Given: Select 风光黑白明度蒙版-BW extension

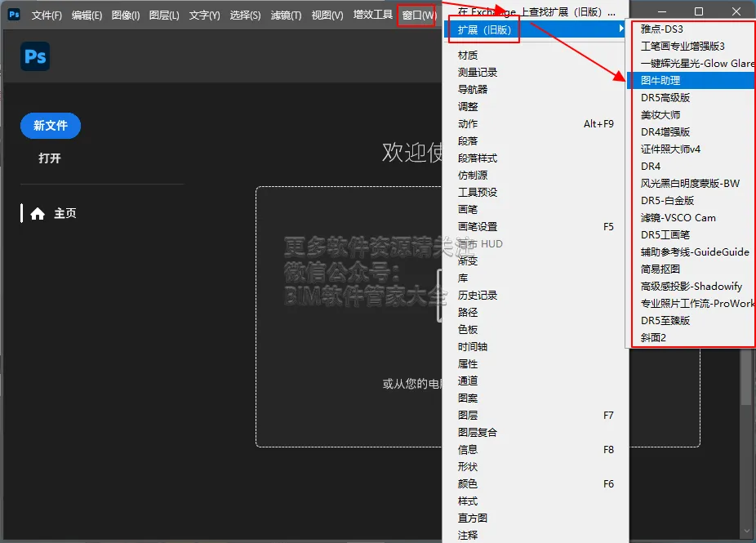Looking at the screenshot, I should point(692,184).
